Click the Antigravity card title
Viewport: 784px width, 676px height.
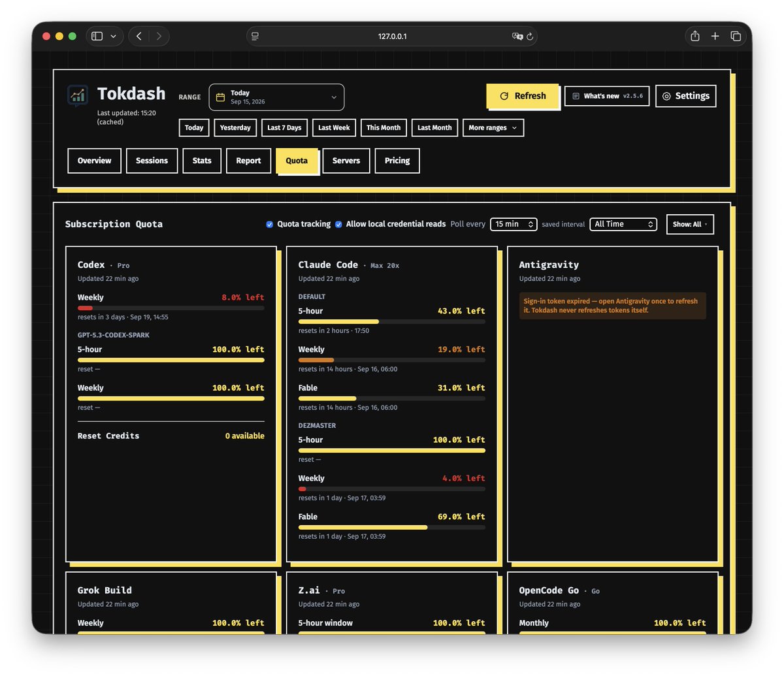coord(549,265)
